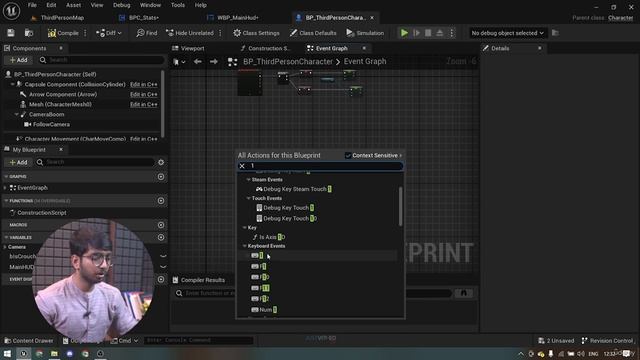Open play mode options three-dot menu
The height and width of the screenshot is (360, 640).
tap(451, 33)
